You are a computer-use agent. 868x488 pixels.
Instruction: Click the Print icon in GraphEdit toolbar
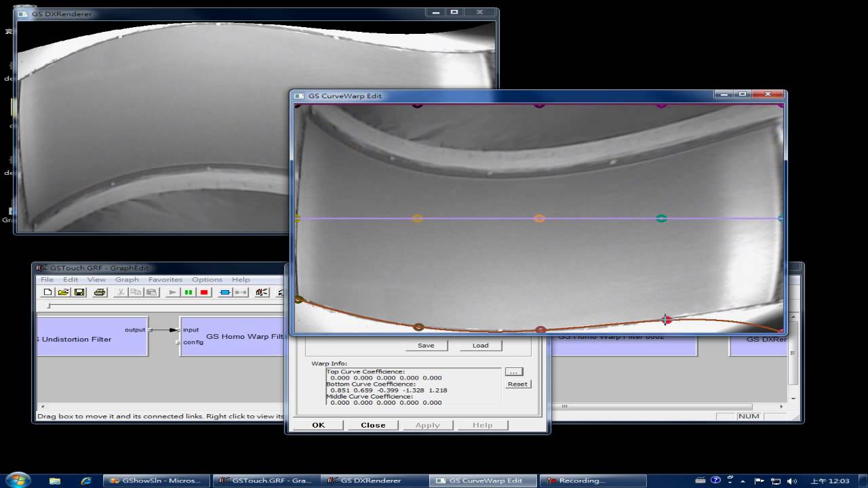click(100, 292)
